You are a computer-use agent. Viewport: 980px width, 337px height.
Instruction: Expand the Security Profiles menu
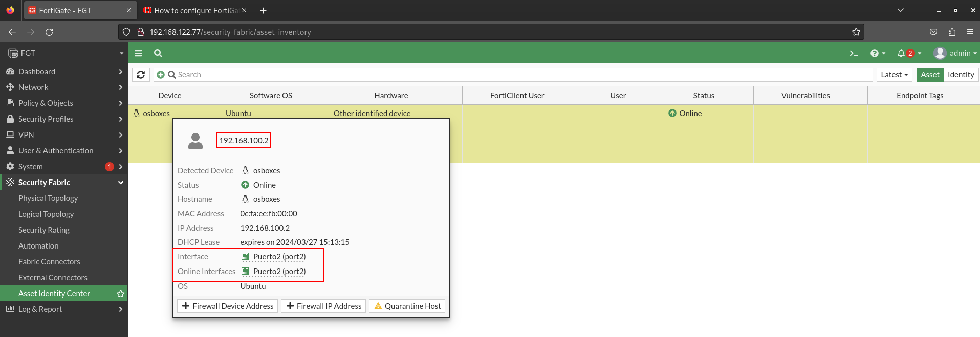tap(63, 119)
